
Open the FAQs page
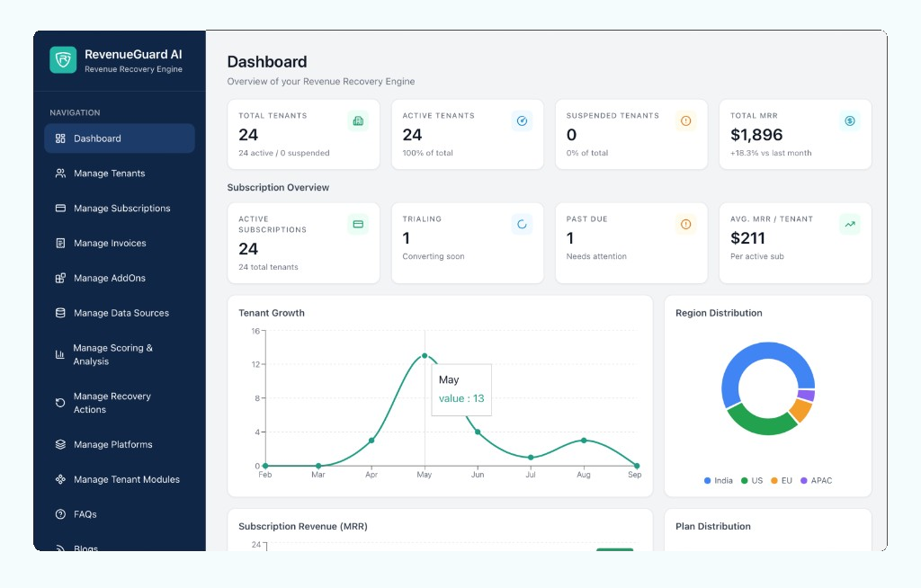click(x=120, y=514)
